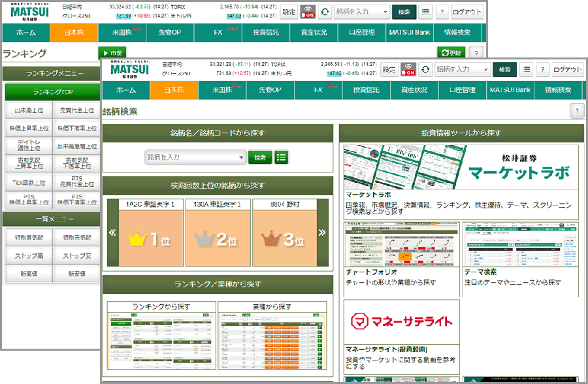Open the 特別売気配 list
Screen dimensions: 588x384
[x=77, y=237]
